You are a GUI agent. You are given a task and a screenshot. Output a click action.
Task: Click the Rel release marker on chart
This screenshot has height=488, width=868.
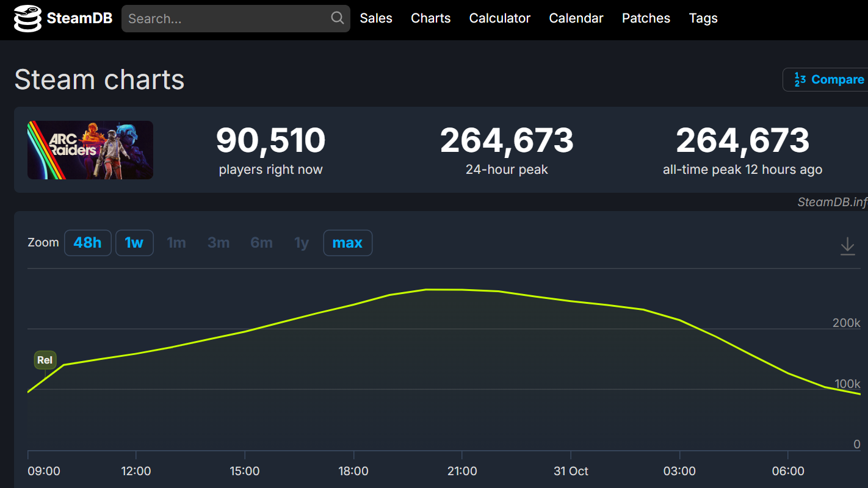coord(45,360)
